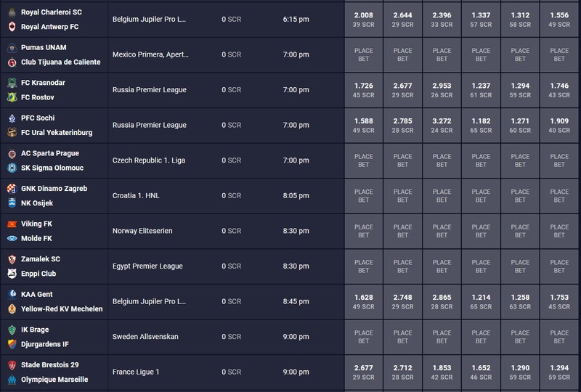
Task: Select the 3.272 odds in PFC Sochi row
Action: click(442, 126)
